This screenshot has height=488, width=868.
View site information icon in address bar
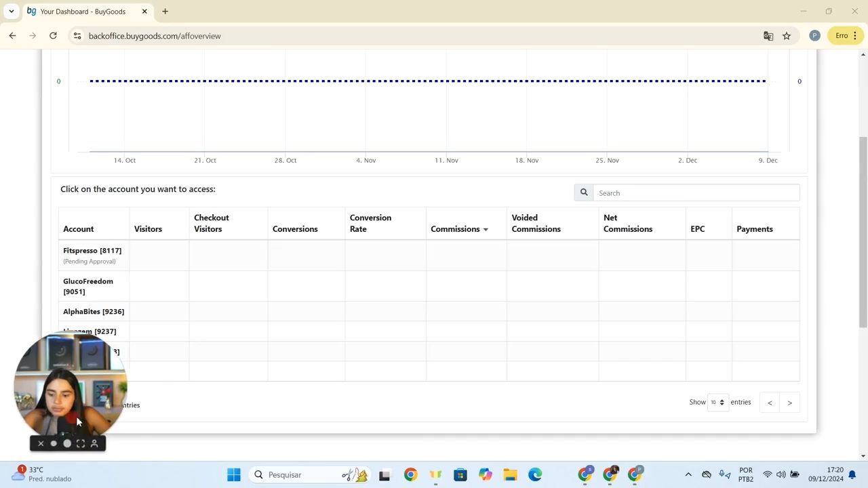77,36
